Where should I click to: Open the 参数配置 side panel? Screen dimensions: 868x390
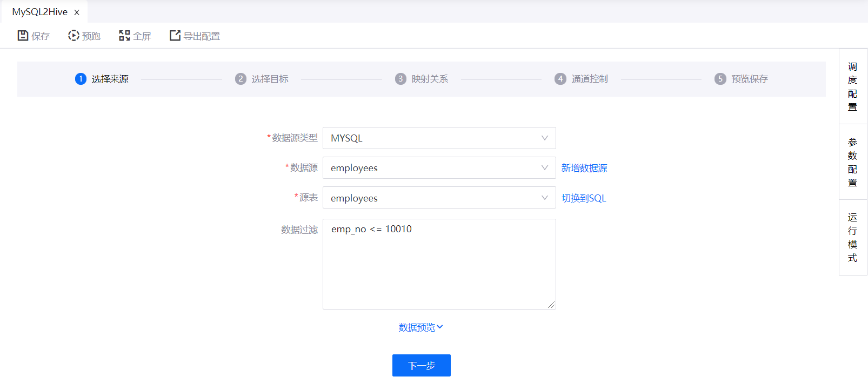pos(853,162)
